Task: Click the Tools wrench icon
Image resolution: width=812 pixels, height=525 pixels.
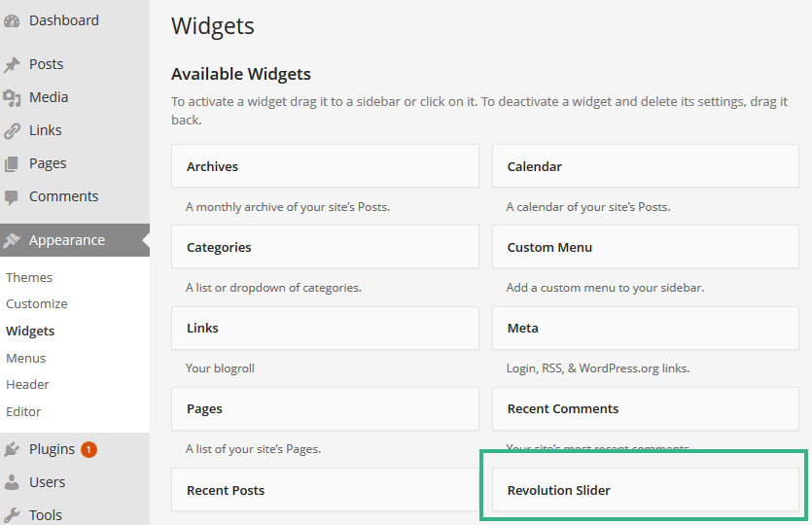Action: click(x=12, y=514)
